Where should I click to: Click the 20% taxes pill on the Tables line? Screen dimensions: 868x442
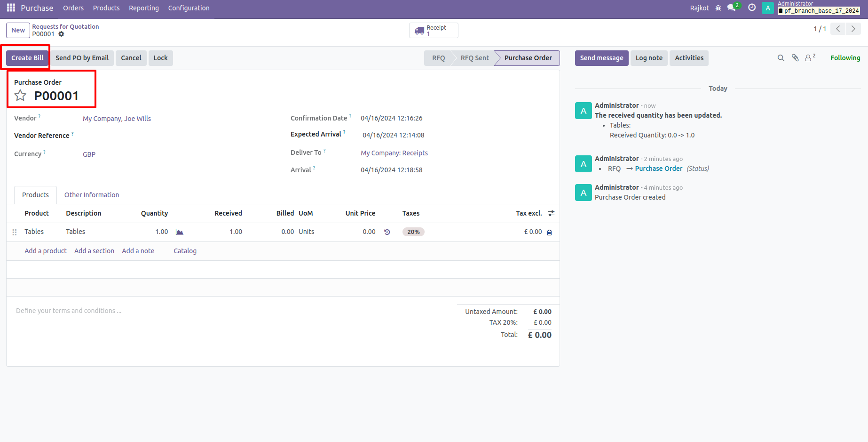[x=413, y=232]
